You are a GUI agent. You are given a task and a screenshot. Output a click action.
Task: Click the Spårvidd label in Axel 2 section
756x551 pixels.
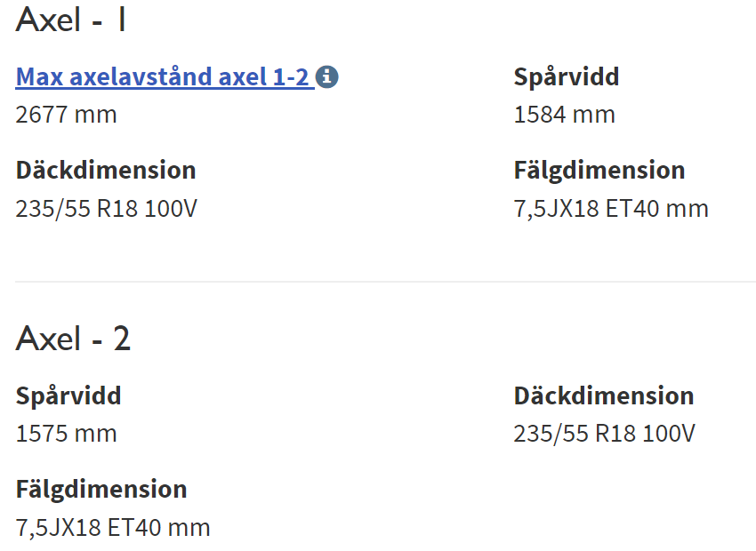68,396
